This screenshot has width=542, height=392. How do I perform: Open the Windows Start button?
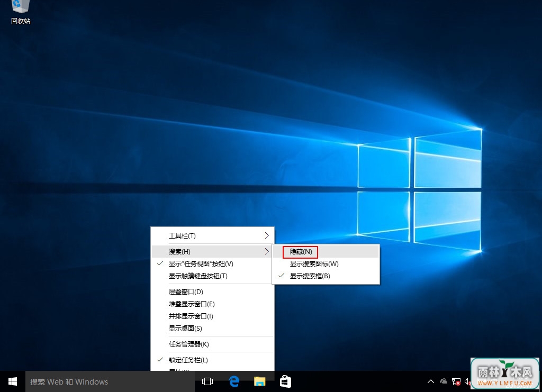pyautogui.click(x=13, y=381)
